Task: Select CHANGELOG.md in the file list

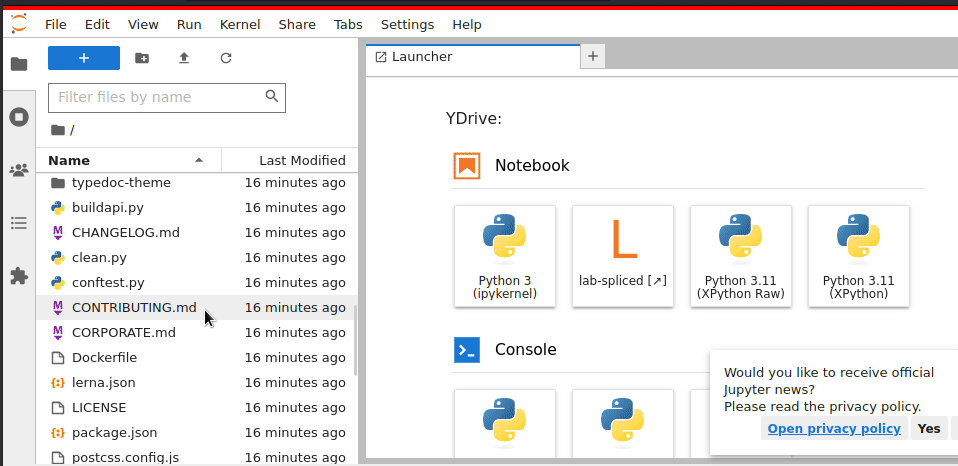Action: point(197,233)
